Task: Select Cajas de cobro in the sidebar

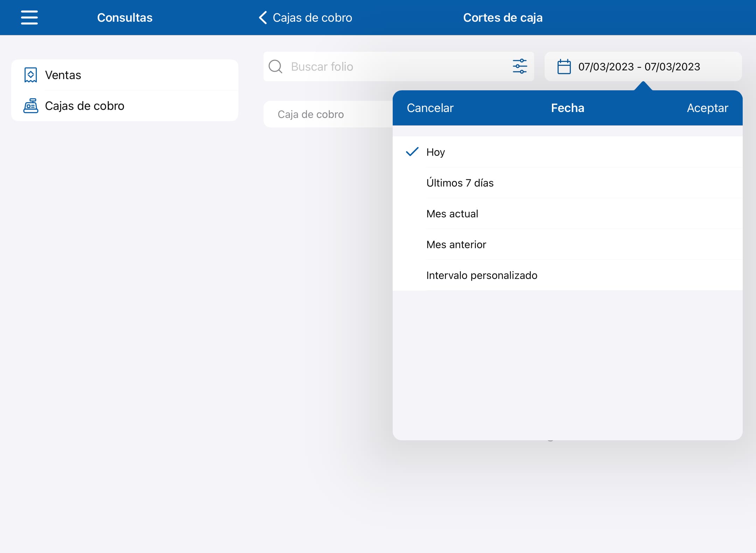Action: (125, 106)
